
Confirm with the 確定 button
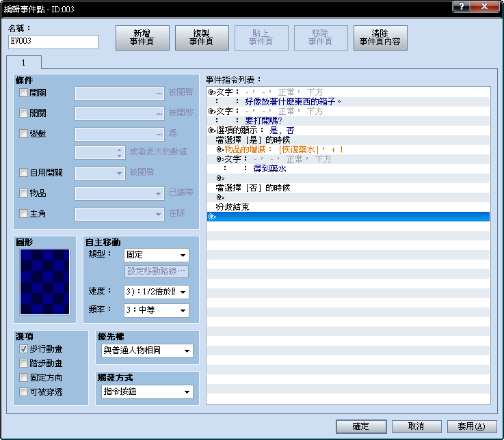click(x=361, y=426)
